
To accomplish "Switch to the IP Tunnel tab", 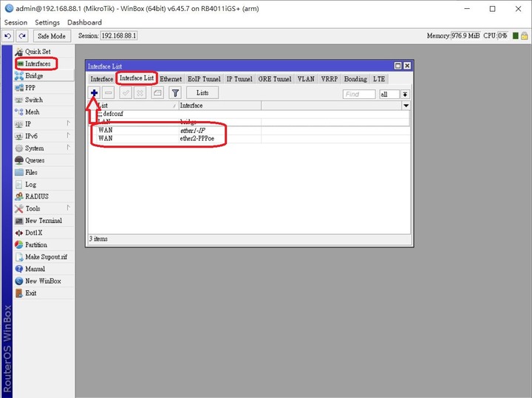I will (239, 79).
